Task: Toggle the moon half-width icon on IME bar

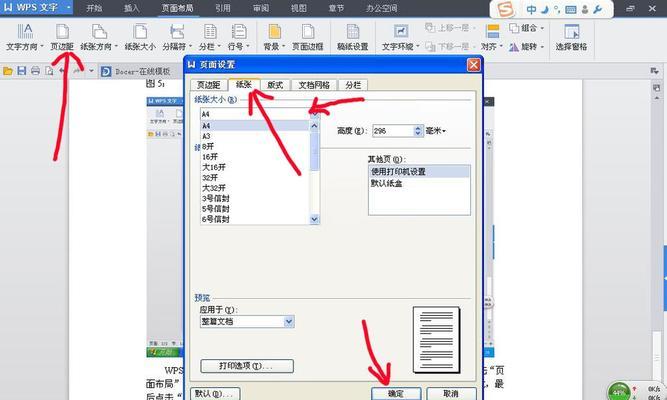Action: pyautogui.click(x=544, y=9)
